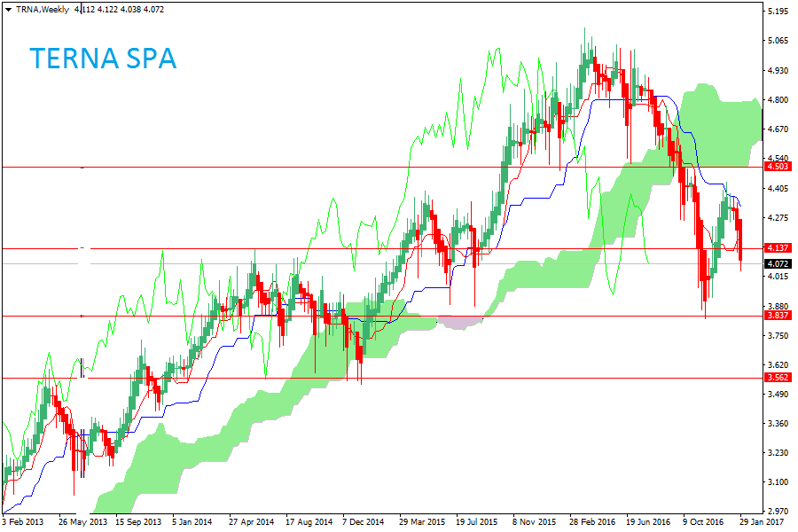Select the 29 Mar 2015 date label
The image size is (798, 532).
(x=422, y=522)
